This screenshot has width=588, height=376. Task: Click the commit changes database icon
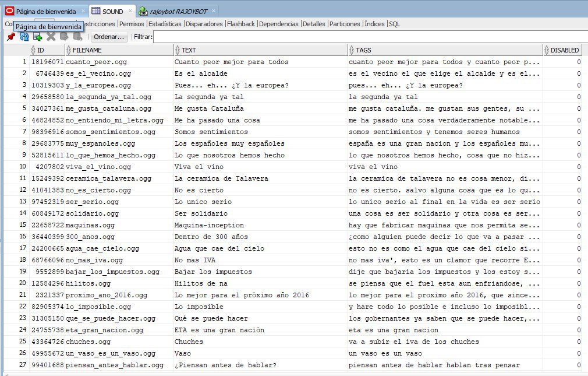tap(64, 37)
